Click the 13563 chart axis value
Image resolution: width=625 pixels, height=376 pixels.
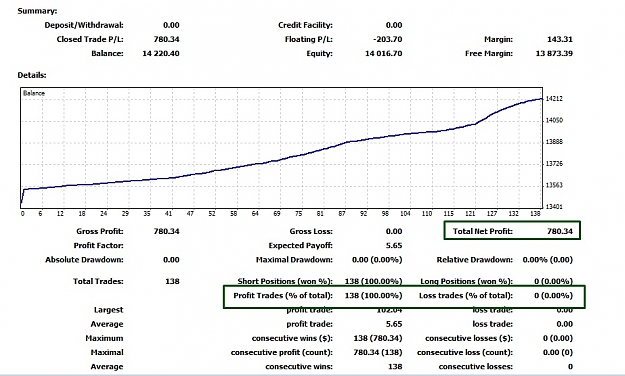[x=554, y=185]
